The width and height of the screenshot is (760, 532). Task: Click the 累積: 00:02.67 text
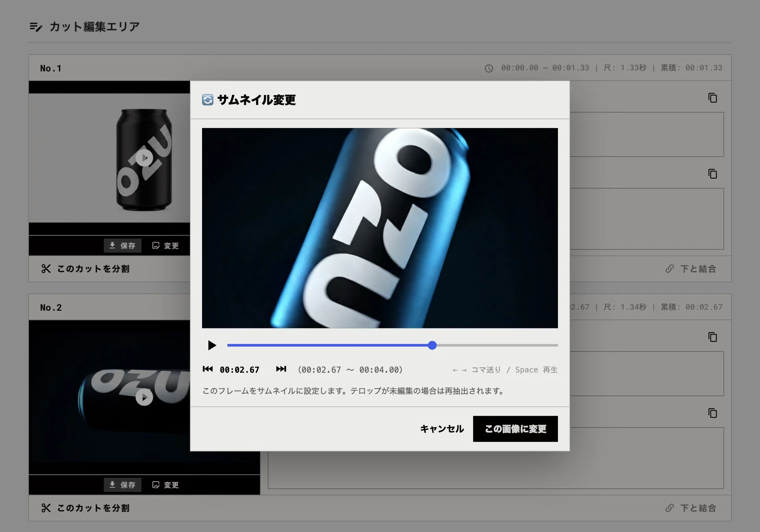691,307
